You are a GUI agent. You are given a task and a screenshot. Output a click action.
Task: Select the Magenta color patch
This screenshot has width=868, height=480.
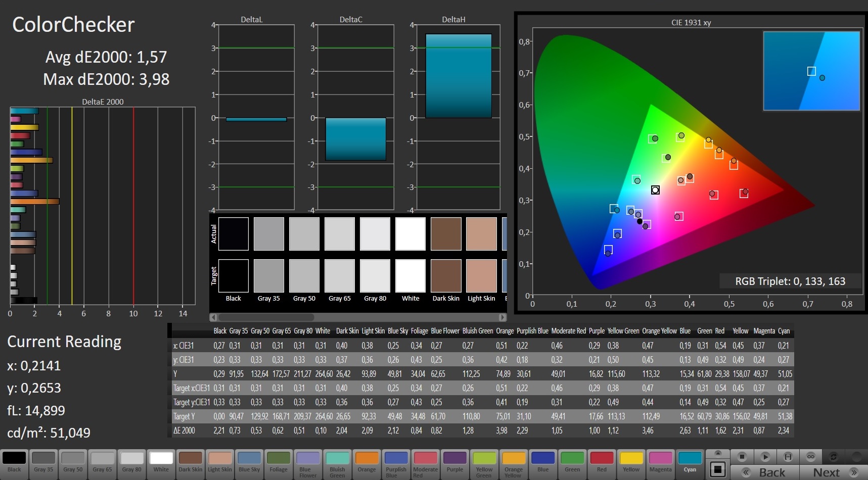660,462
